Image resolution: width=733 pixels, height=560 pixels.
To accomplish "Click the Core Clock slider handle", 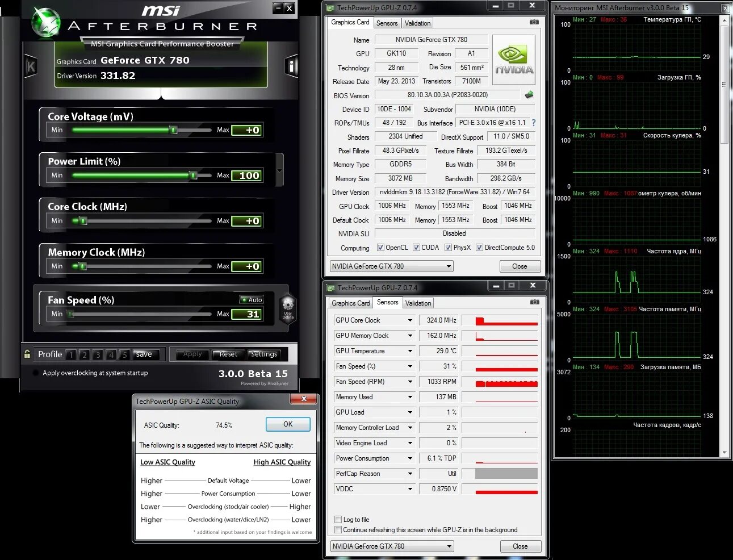I will click(83, 221).
